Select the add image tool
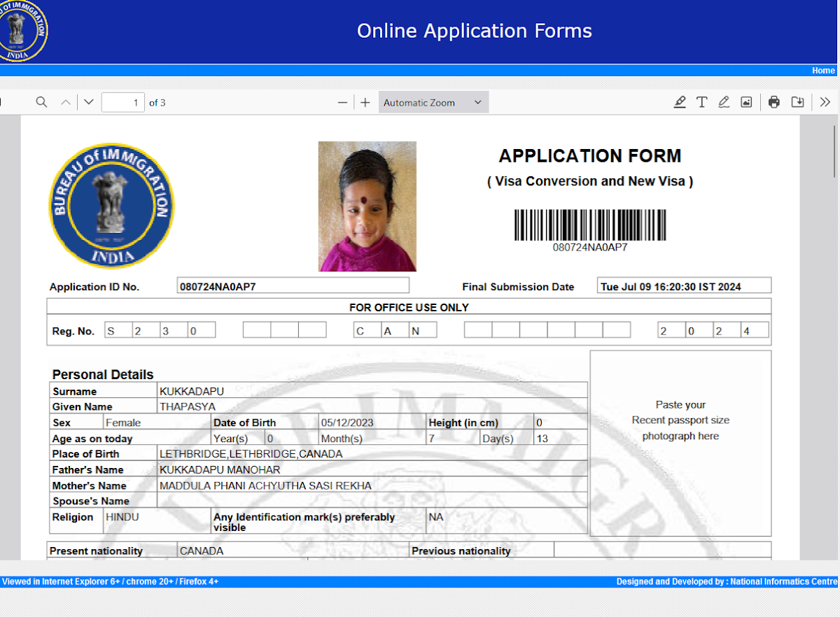 pyautogui.click(x=746, y=102)
